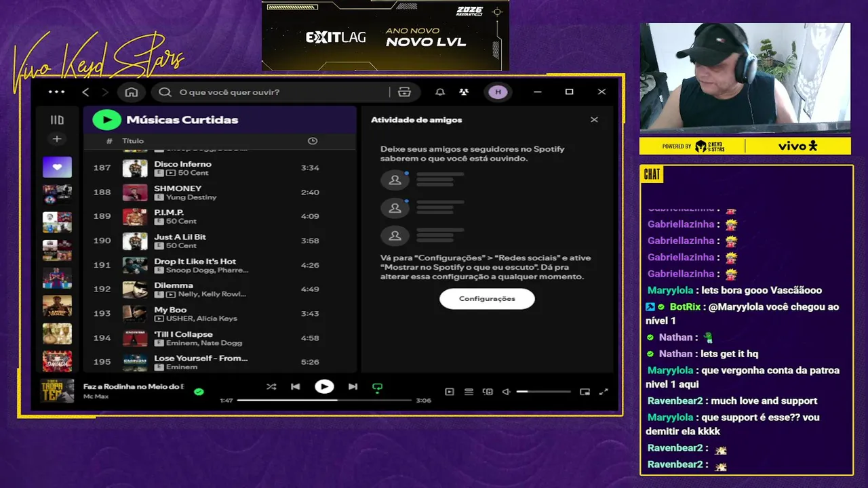
Task: Select track "SHMONEY"
Action: 178,188
